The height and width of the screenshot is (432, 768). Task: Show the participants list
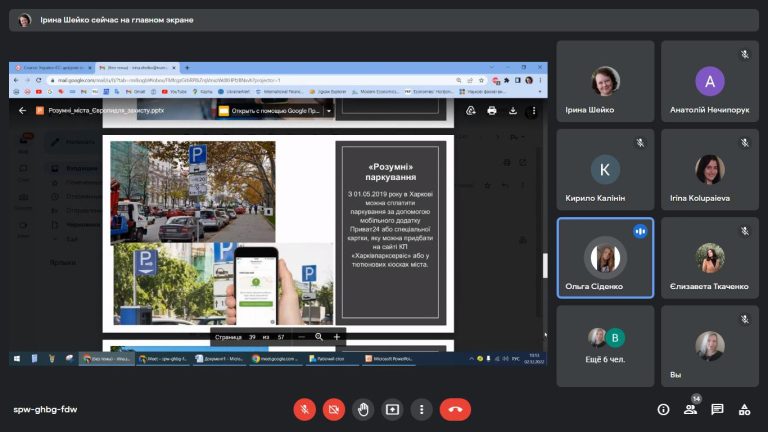click(690, 409)
